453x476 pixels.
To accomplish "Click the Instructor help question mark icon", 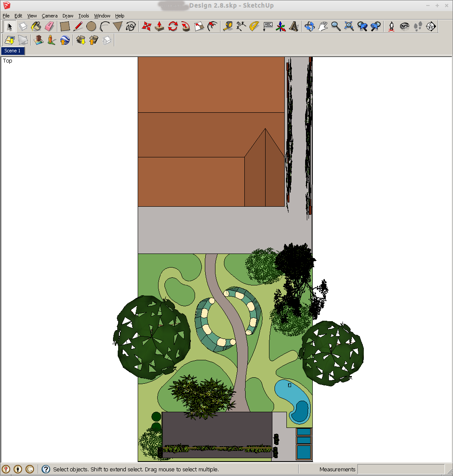I will tap(46, 469).
